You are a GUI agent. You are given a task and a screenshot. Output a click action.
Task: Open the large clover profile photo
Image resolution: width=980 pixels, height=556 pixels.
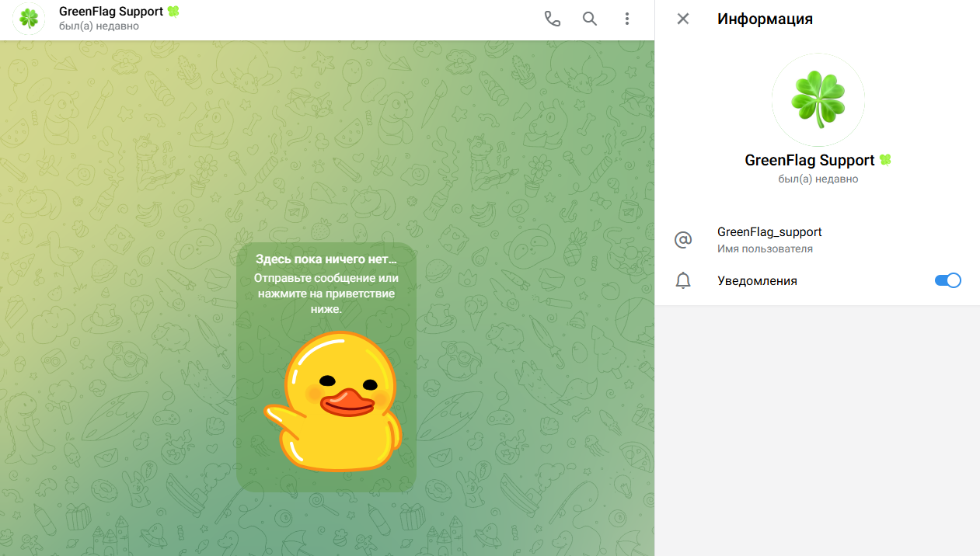click(818, 99)
